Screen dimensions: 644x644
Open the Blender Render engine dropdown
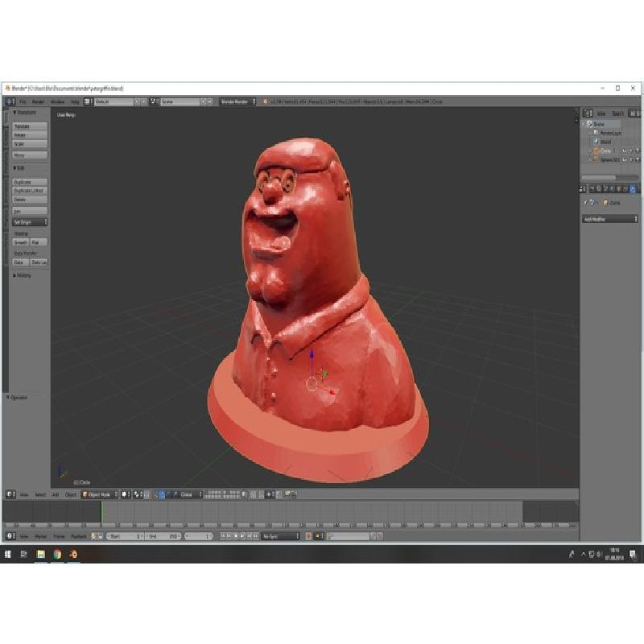coord(237,101)
